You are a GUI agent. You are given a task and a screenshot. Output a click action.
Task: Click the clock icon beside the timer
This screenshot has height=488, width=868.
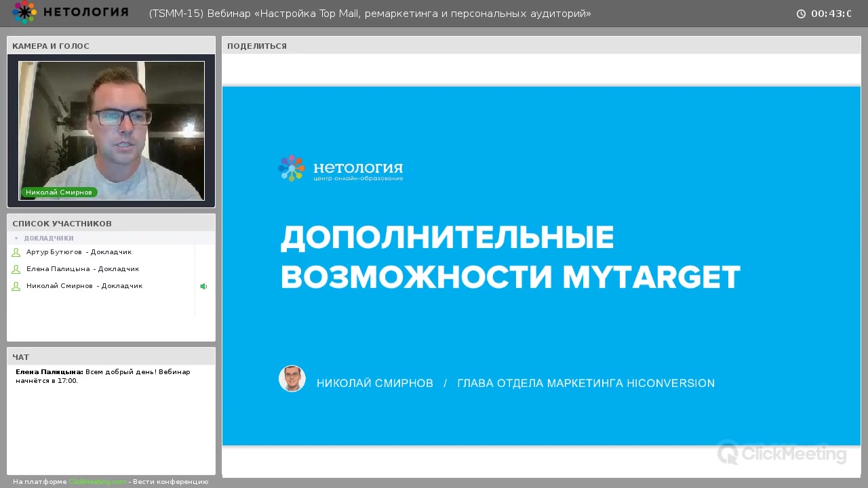point(801,14)
